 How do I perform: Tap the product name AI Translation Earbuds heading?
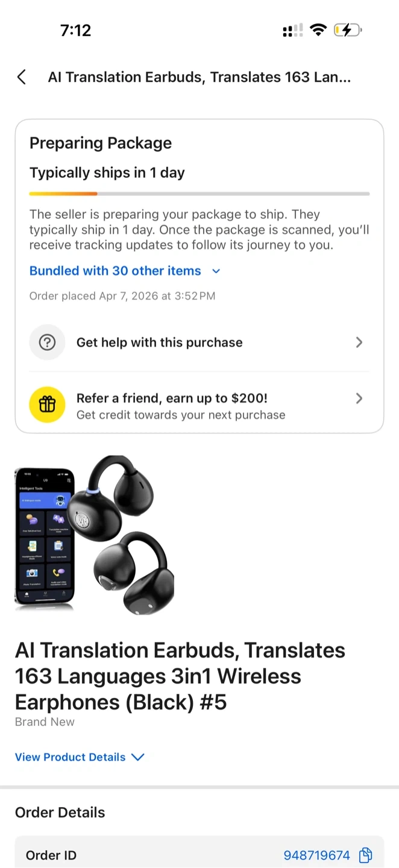click(x=180, y=676)
